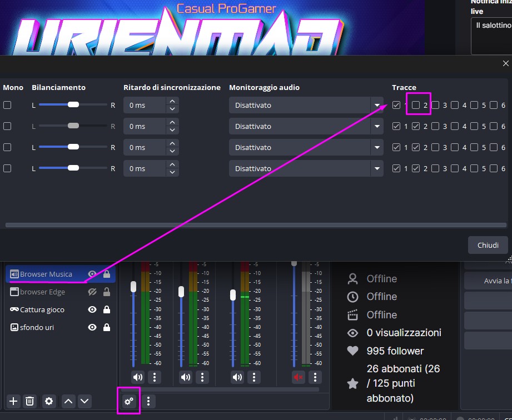This screenshot has height=420, width=512.
Task: Expand the last Monitoraggio audio dropdown
Action: (x=306, y=168)
